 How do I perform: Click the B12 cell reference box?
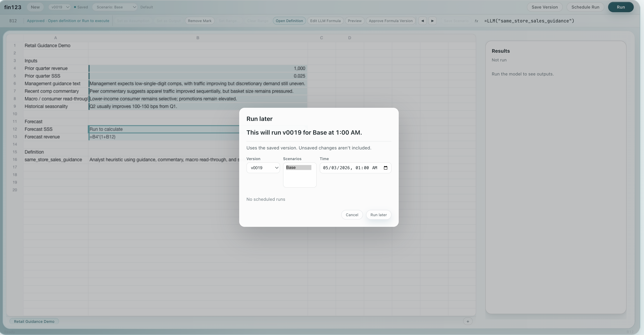pos(13,21)
